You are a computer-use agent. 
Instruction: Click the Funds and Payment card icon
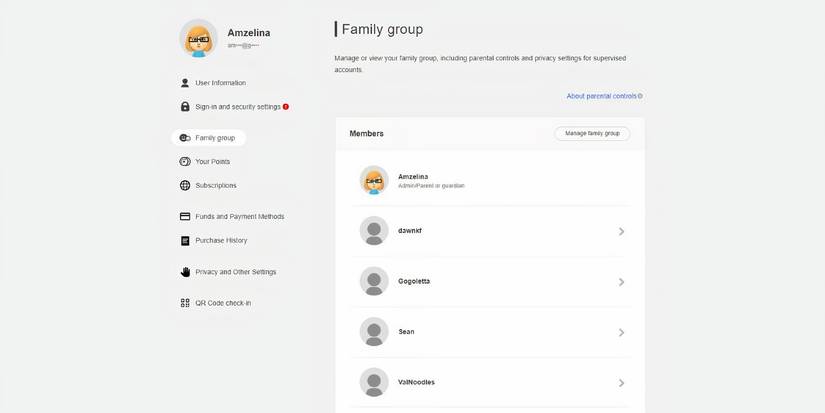pos(185,217)
